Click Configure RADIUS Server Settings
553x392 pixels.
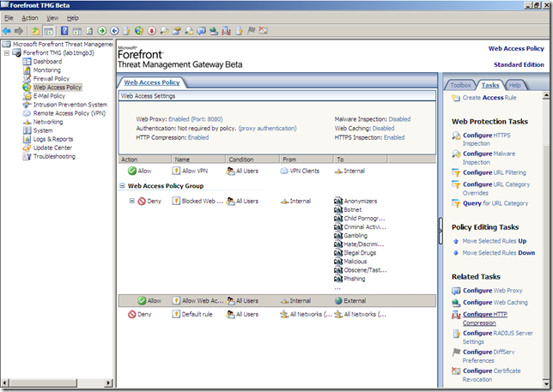[x=498, y=337]
